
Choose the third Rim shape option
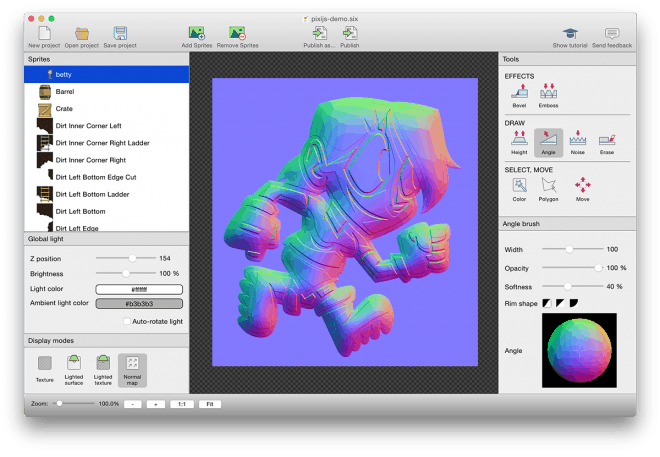click(574, 303)
